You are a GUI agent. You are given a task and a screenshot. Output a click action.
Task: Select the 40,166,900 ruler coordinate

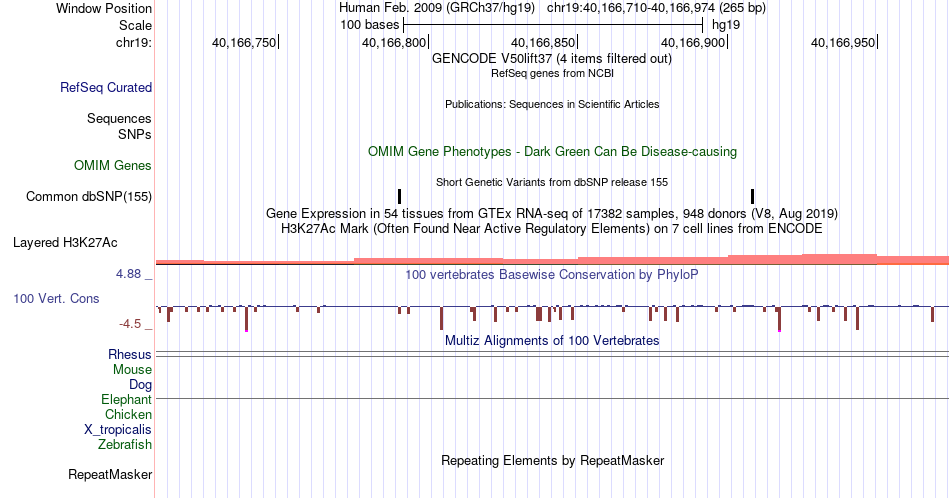(693, 42)
